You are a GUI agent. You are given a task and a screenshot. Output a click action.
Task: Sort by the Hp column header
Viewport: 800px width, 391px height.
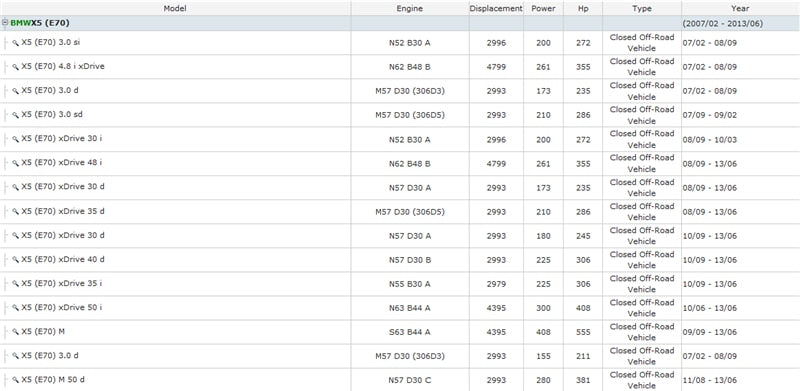[x=583, y=8]
